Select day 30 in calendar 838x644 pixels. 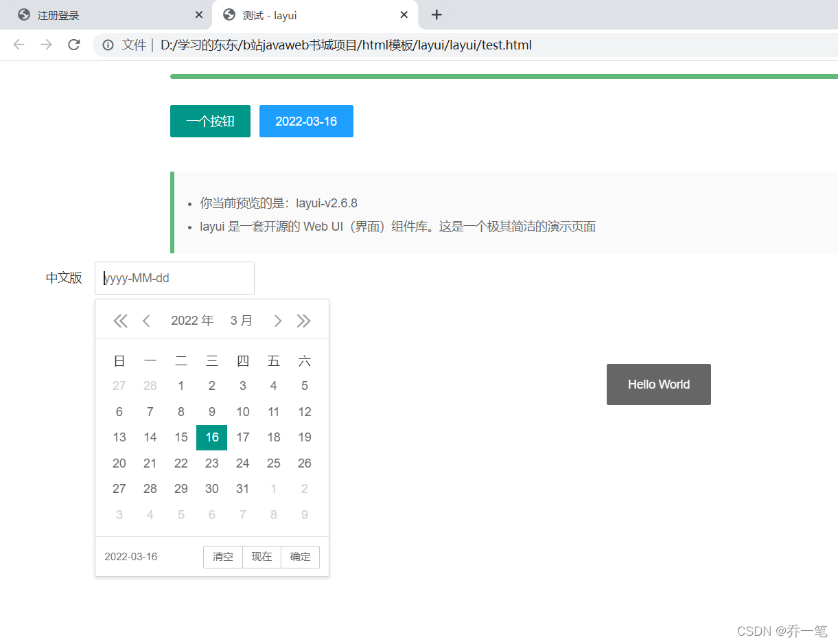(211, 489)
